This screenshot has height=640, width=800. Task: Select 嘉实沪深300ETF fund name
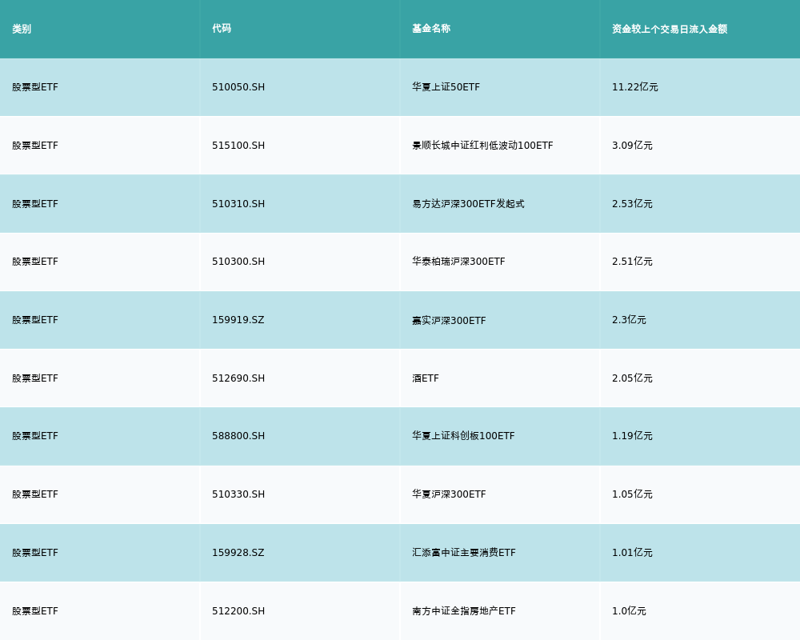coord(449,320)
